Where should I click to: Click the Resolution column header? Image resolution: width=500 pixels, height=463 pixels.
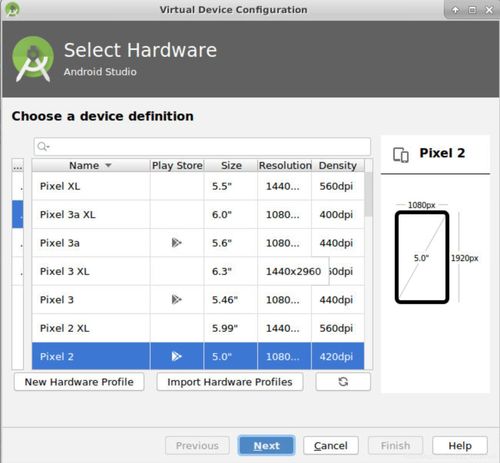click(285, 165)
